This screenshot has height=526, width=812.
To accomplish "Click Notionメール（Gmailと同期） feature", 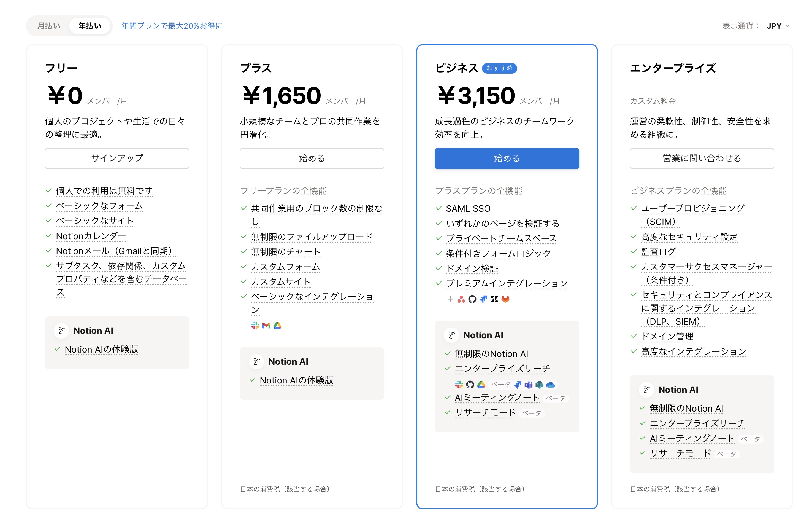I will point(116,251).
